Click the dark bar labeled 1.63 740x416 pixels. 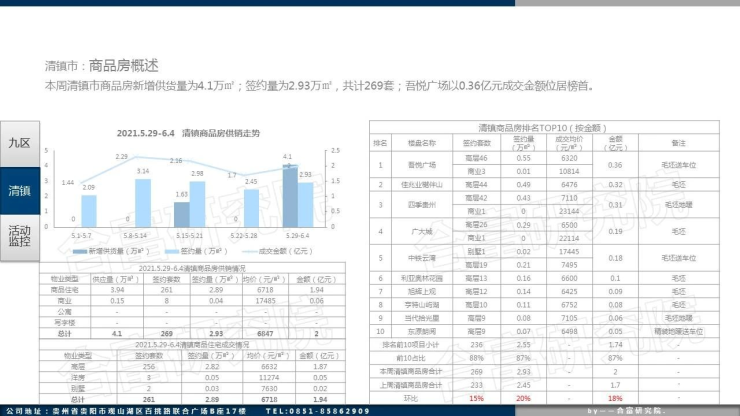tap(182, 215)
